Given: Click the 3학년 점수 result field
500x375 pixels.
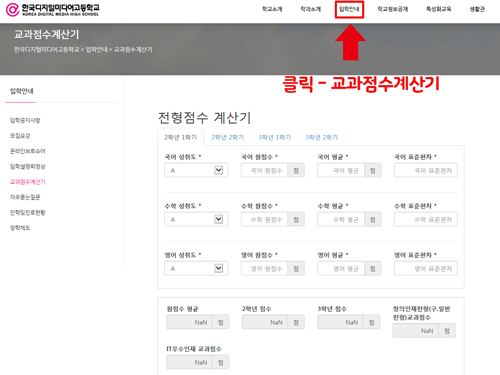Looking at the screenshot, I should click(340, 322).
